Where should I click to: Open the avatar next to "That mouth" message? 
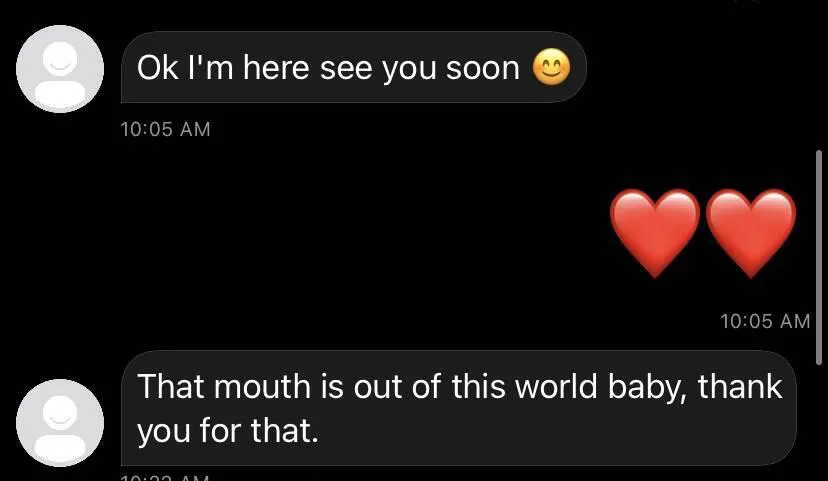coord(60,422)
